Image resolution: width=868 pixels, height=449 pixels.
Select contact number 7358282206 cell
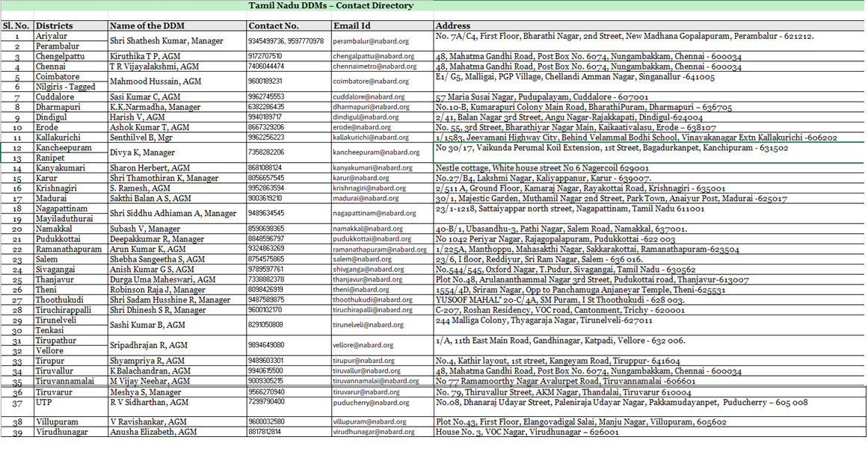(x=289, y=152)
